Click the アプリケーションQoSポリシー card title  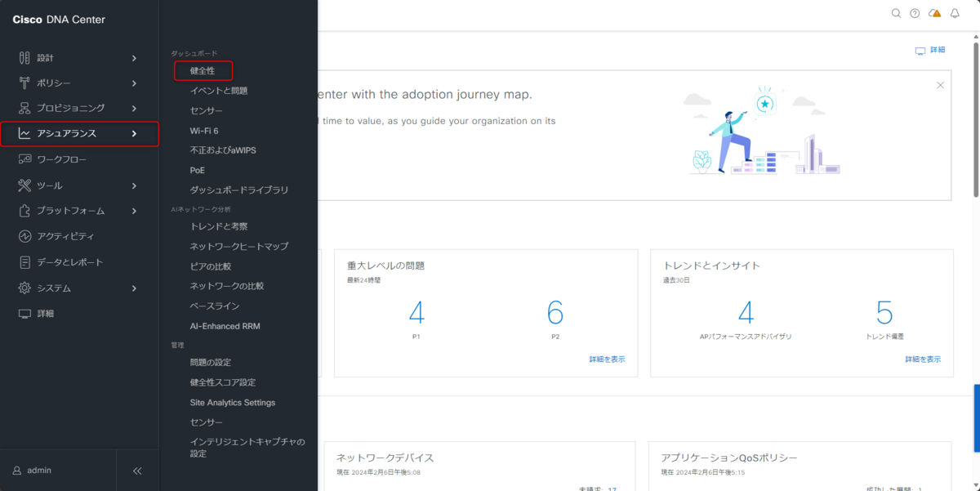click(729, 458)
